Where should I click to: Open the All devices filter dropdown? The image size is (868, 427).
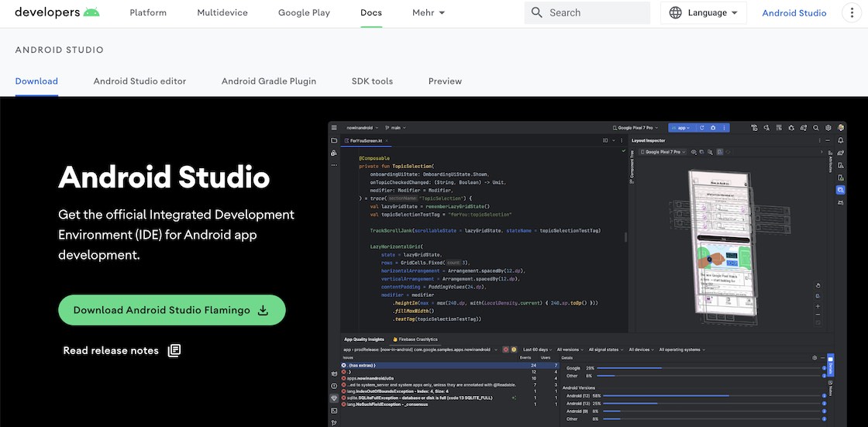tap(642, 350)
